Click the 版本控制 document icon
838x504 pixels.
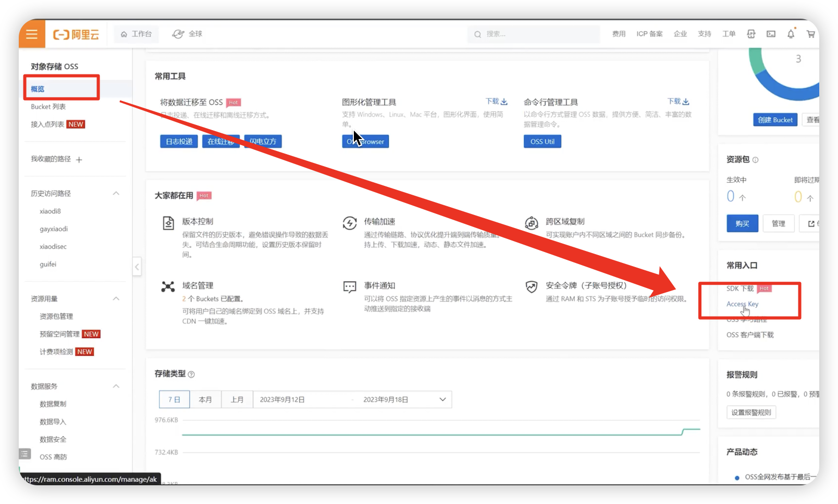click(x=168, y=223)
